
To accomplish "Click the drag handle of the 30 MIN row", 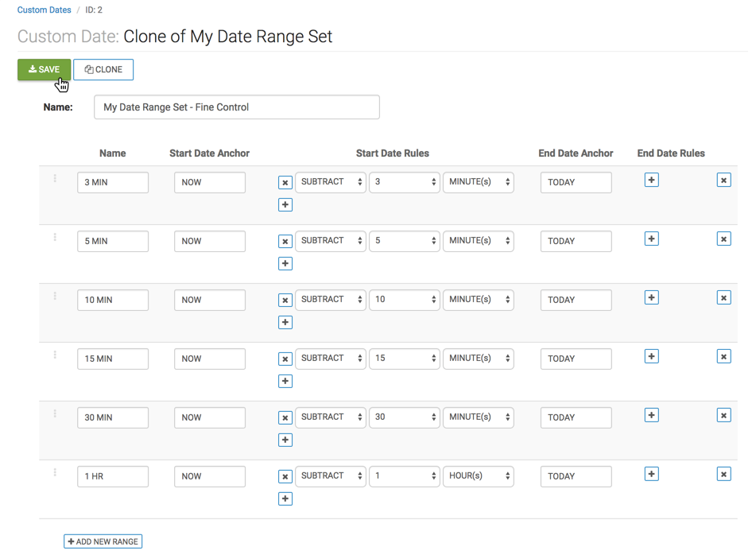I will tap(55, 413).
